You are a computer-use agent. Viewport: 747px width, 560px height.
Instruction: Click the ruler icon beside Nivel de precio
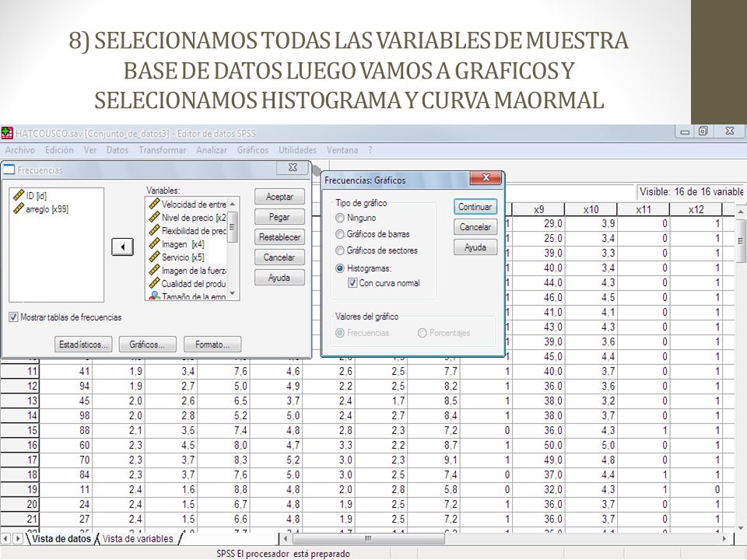pyautogui.click(x=154, y=217)
